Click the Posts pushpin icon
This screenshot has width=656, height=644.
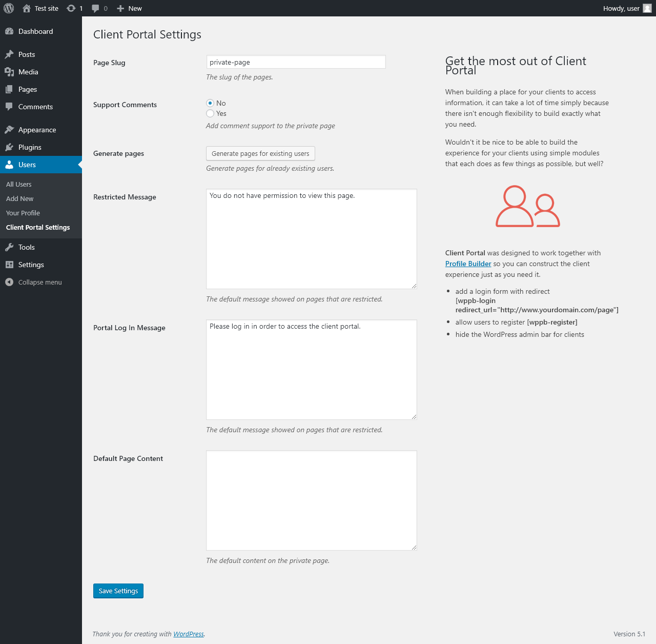(9, 54)
